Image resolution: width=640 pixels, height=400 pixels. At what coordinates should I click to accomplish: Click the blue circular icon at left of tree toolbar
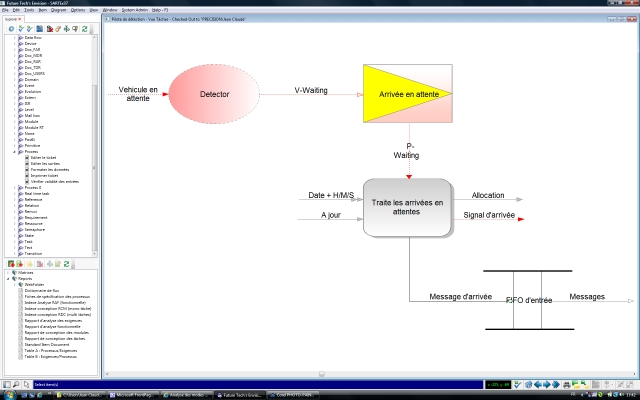11,29
